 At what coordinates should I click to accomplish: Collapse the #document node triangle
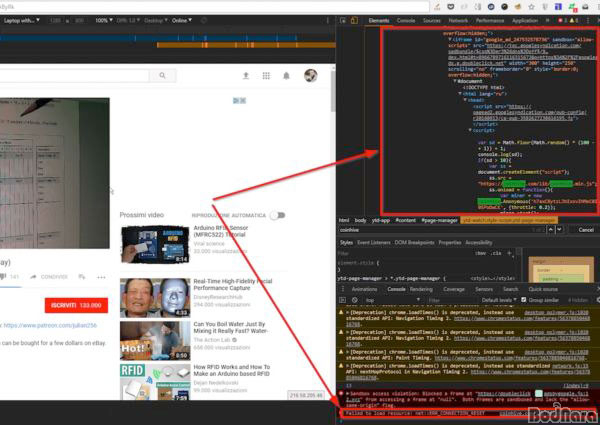455,81
